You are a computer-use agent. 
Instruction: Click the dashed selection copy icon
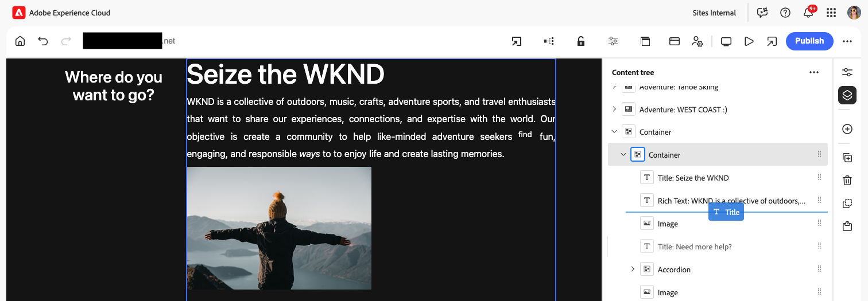[x=847, y=204]
